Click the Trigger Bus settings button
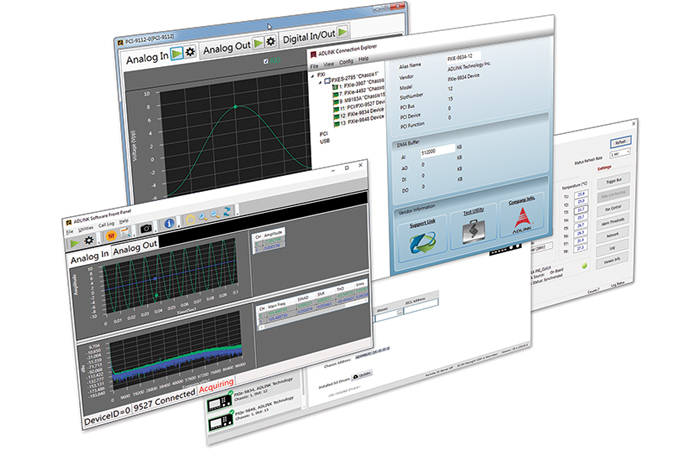This screenshot has width=700, height=450. [x=614, y=180]
